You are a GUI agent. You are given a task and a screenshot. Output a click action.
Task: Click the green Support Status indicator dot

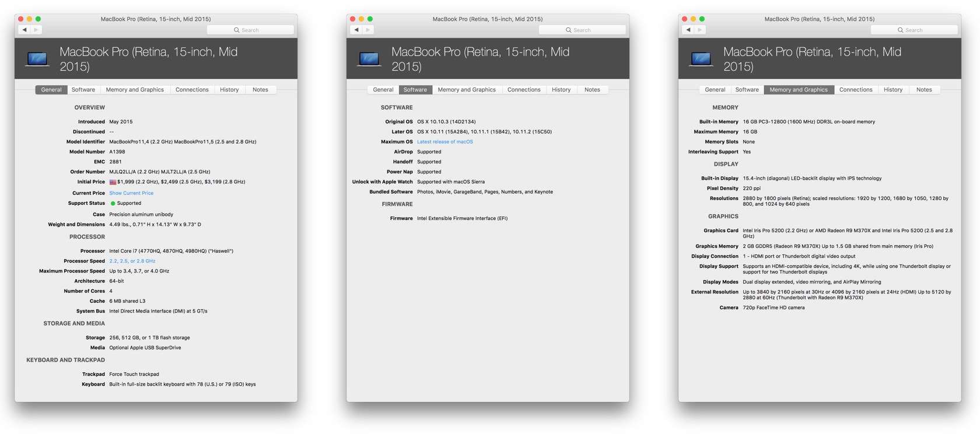(113, 204)
